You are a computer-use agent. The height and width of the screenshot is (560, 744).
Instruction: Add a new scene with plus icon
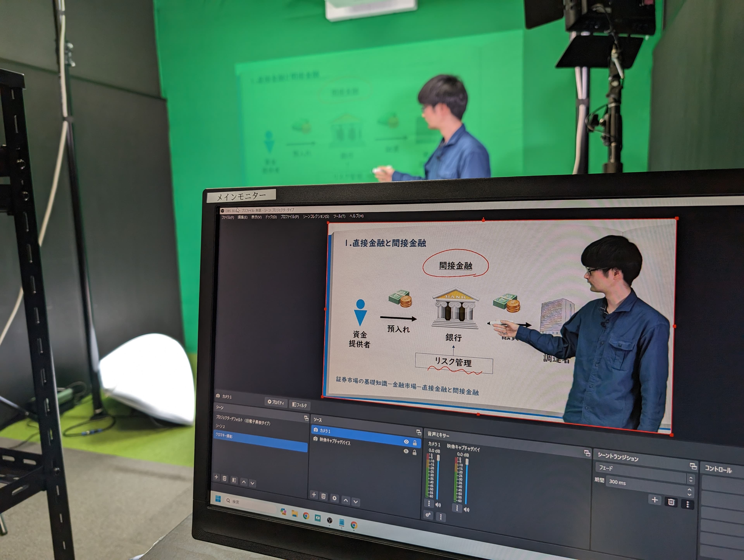[216, 477]
